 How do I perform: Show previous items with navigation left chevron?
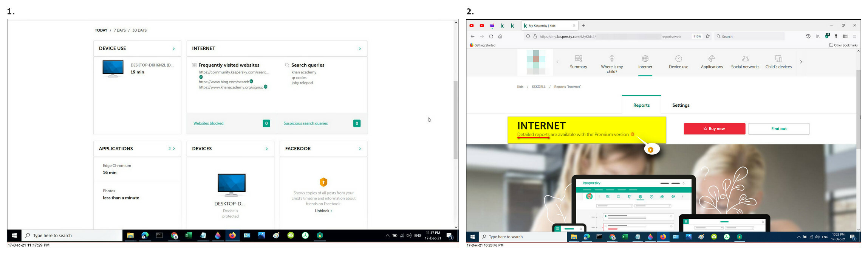click(x=557, y=62)
